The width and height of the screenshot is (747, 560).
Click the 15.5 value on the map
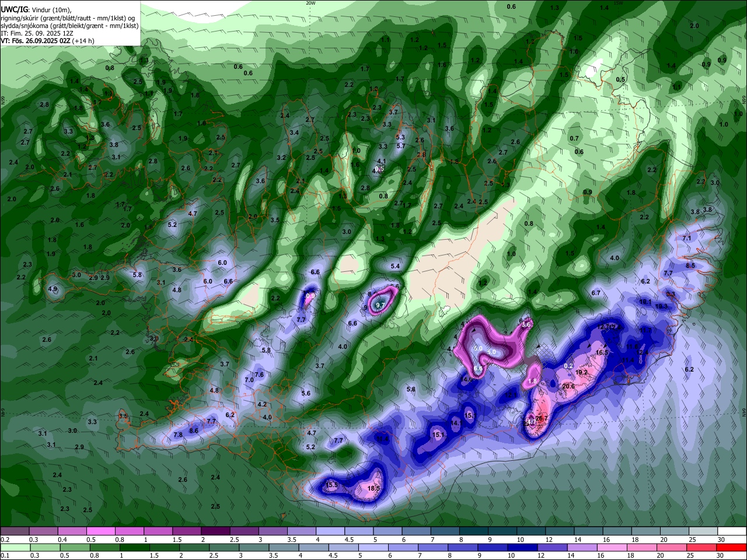click(x=332, y=485)
